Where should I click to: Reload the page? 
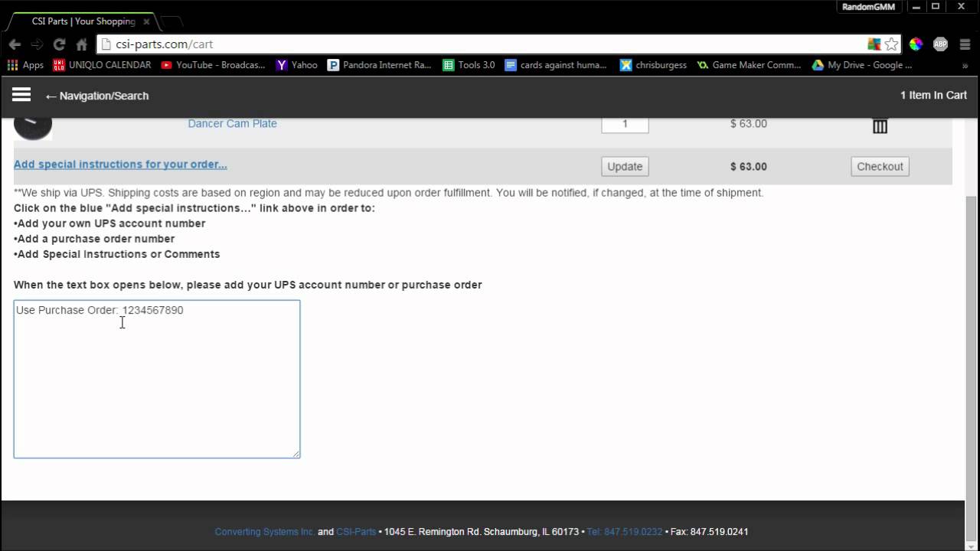point(59,44)
